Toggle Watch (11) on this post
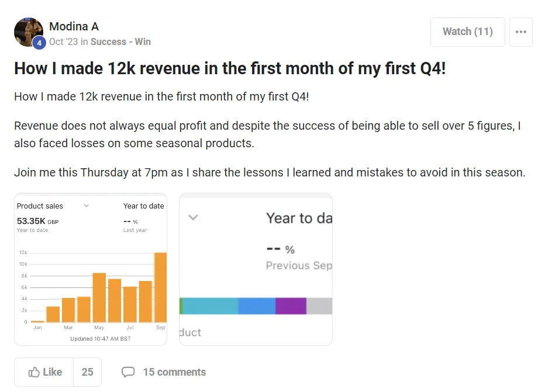 pyautogui.click(x=467, y=32)
